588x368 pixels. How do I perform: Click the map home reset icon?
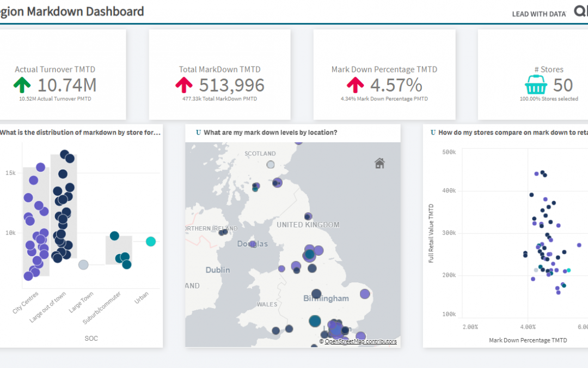pyautogui.click(x=379, y=163)
